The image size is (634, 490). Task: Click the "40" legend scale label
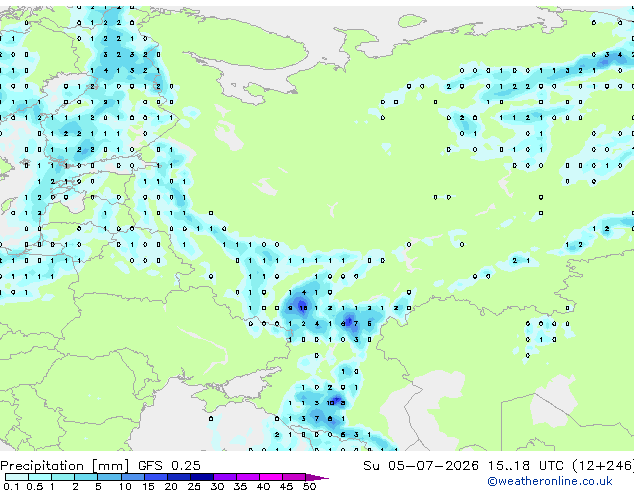(263, 486)
